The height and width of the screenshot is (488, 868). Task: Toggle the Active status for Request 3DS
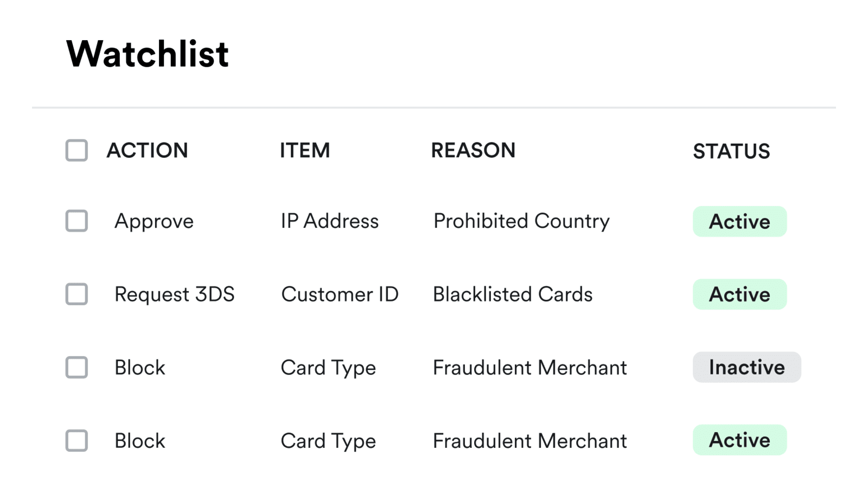click(739, 294)
